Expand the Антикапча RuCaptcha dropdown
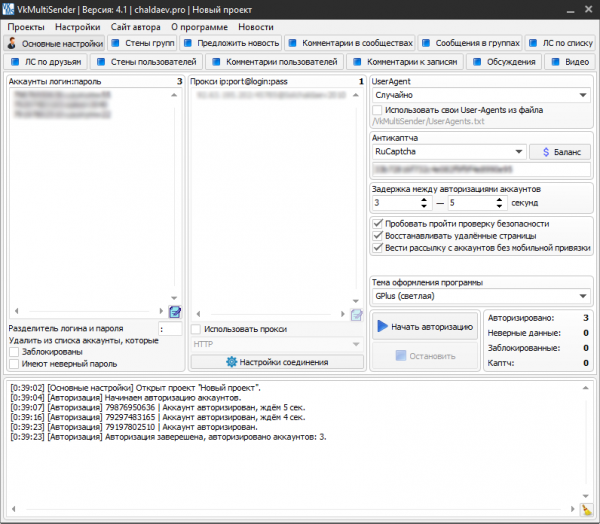Viewport: 600px width, 524px height. click(449, 152)
